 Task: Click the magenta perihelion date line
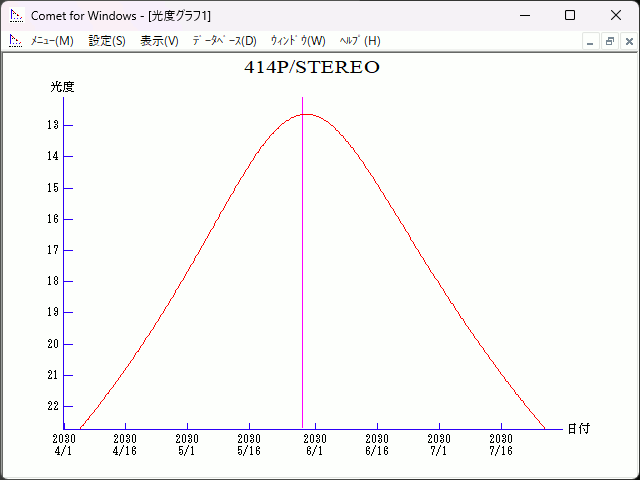click(x=302, y=262)
